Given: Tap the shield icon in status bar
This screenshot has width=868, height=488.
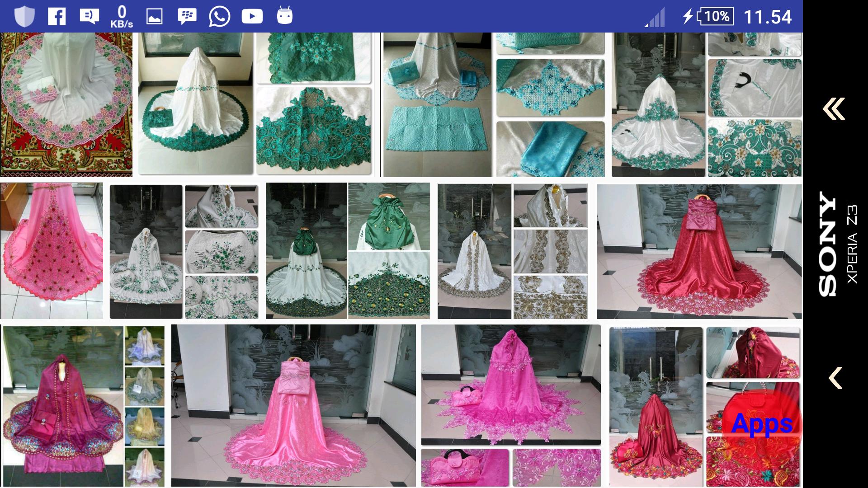Looking at the screenshot, I should point(24,17).
